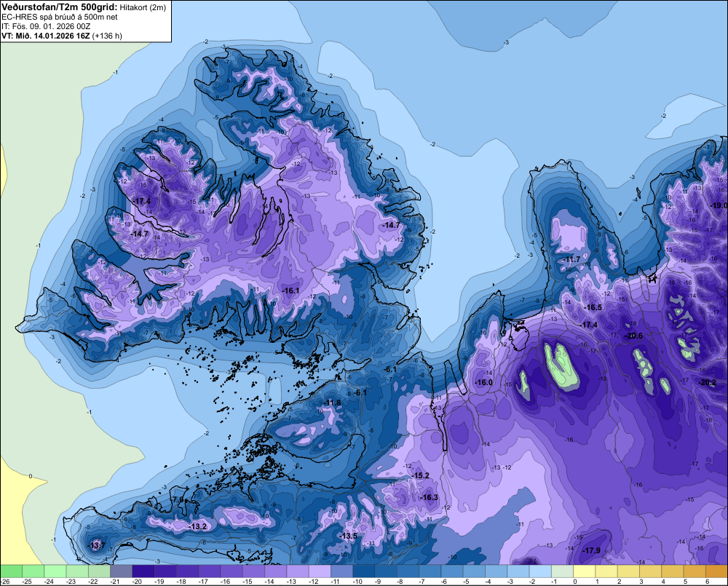This screenshot has width=728, height=586.
Task: Click the -20.6 temperature label
Action: point(634,336)
